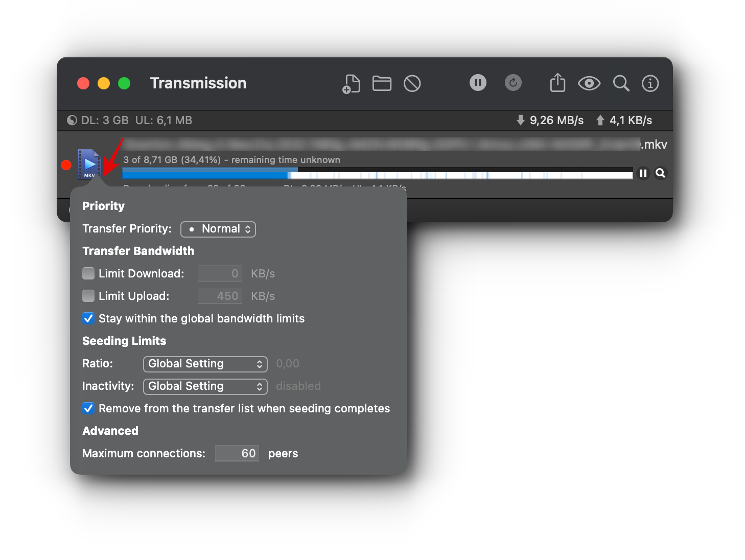The image size is (745, 560).
Task: Disable remove from transfer list when seeding completes
Action: [x=88, y=408]
